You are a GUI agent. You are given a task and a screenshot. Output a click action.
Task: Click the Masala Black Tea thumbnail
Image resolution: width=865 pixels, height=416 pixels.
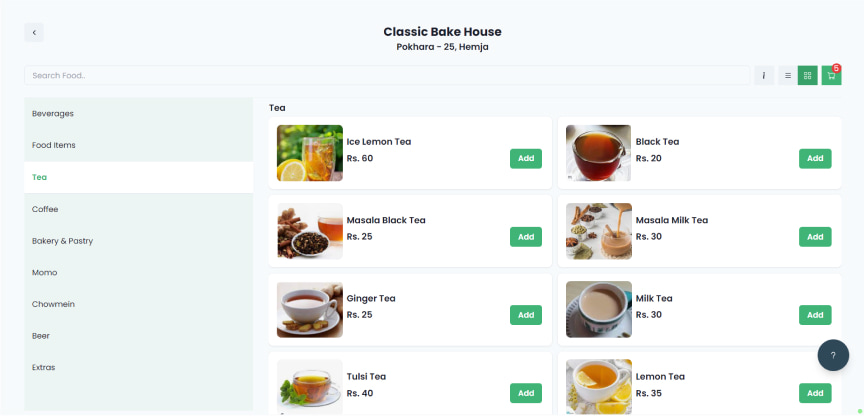[309, 231]
